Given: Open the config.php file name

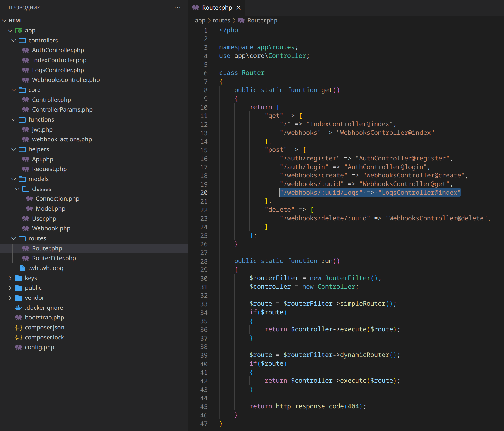Looking at the screenshot, I should click(40, 347).
